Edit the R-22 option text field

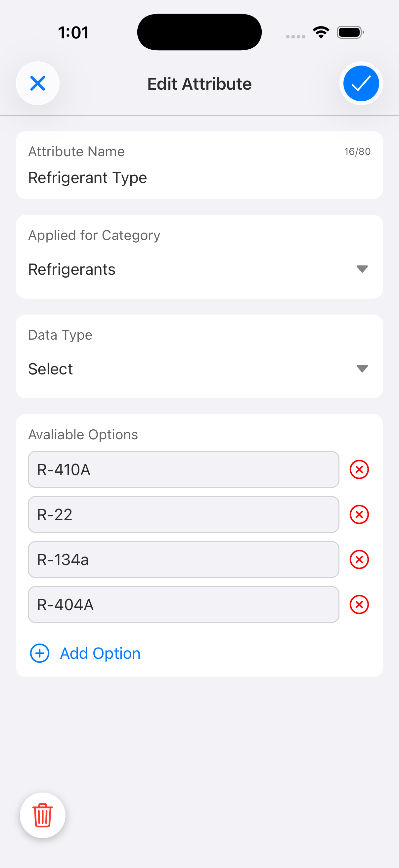pyautogui.click(x=183, y=514)
